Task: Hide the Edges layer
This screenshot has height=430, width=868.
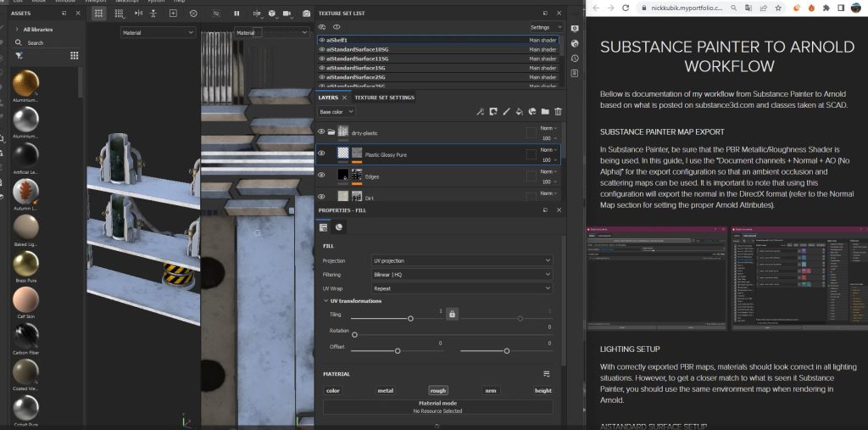Action: [321, 175]
